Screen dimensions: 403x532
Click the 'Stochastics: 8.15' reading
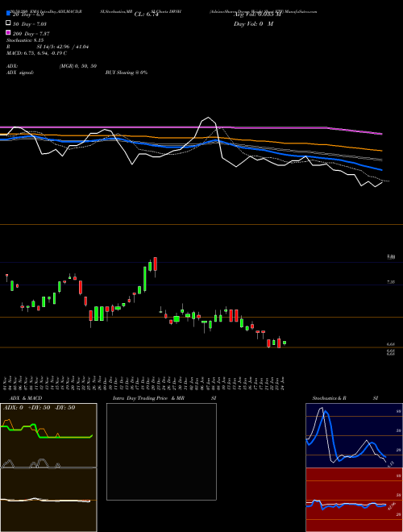pos(24,40)
